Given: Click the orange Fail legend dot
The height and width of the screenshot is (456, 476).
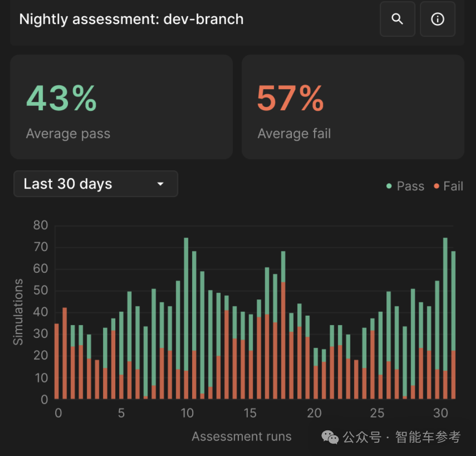Looking at the screenshot, I should 436,186.
